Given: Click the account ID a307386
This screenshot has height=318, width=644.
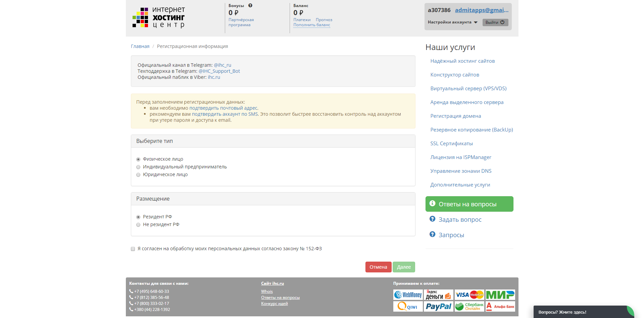Looking at the screenshot, I should [x=439, y=10].
